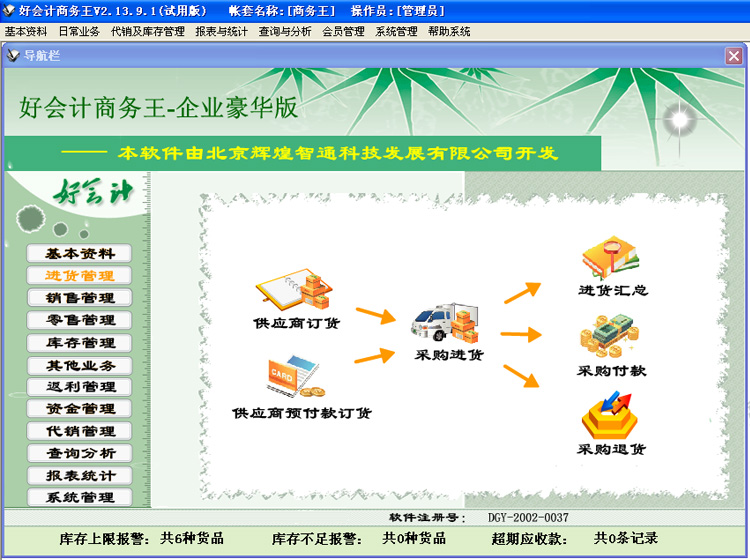This screenshot has width=750, height=560.
Task: Click the 进货汇总 label text
Action: [613, 290]
